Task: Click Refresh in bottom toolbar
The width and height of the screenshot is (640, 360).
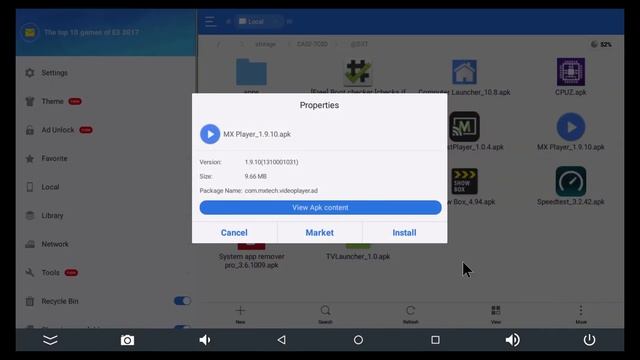Action: tap(411, 314)
